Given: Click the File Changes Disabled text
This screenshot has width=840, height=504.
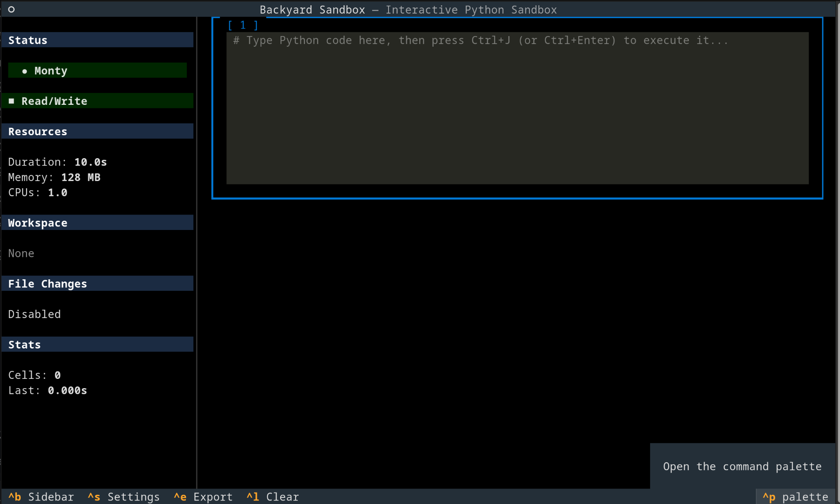Looking at the screenshot, I should point(34,314).
